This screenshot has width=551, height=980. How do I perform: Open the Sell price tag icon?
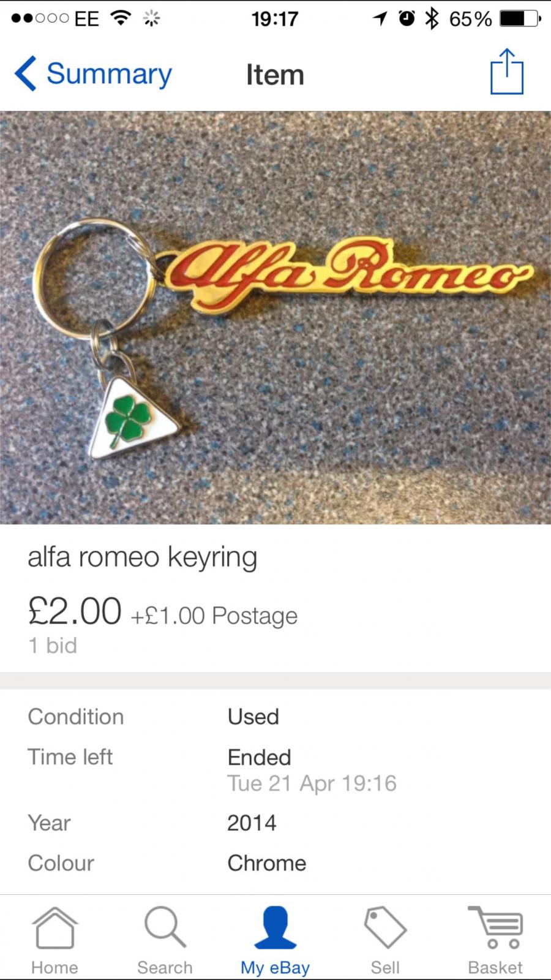[385, 927]
